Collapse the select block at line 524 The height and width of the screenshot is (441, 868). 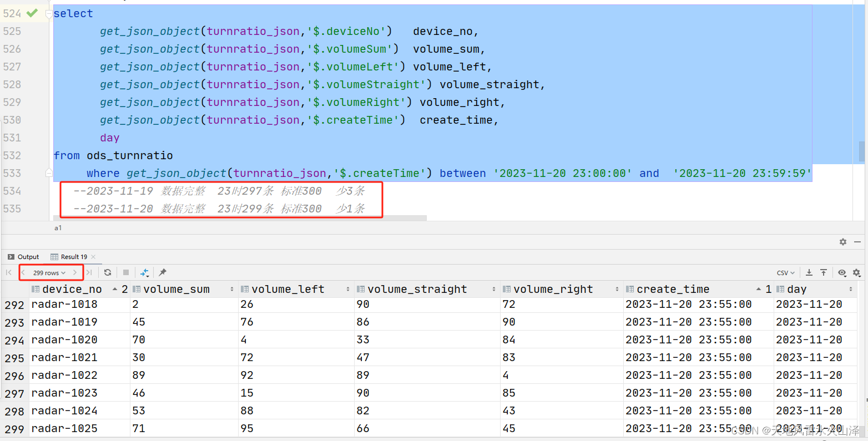(x=49, y=13)
